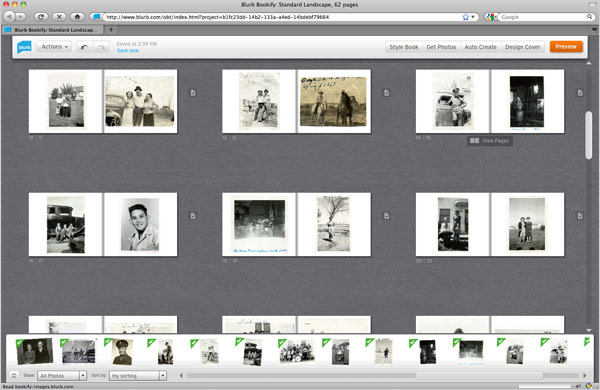Screen dimensions: 600x390
Task: Select the large group thumbnail in photo strip
Action: [297, 352]
